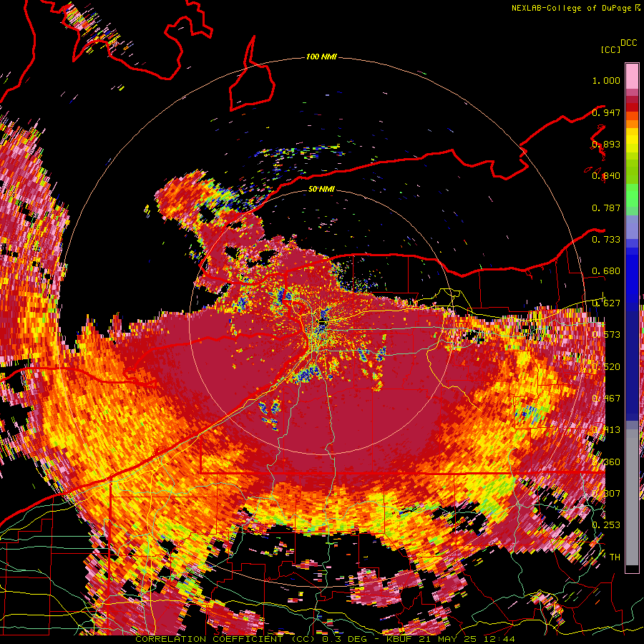Select the 0.947 legend value
This screenshot has width=644, height=644.
pos(606,112)
